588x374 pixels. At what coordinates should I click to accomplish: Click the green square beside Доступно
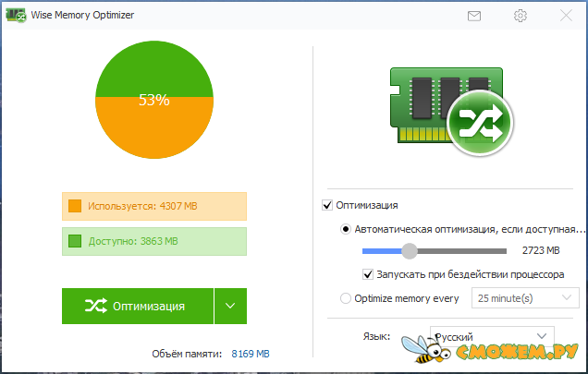click(75, 241)
